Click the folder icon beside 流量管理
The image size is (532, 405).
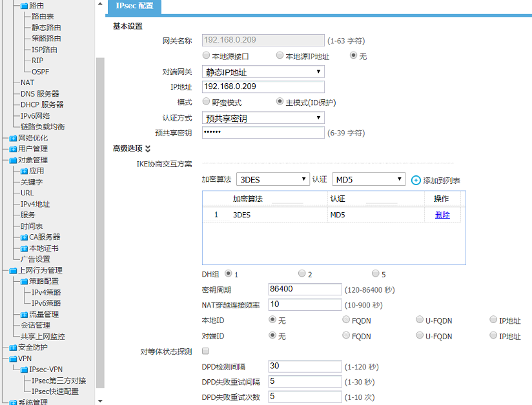[24, 315]
